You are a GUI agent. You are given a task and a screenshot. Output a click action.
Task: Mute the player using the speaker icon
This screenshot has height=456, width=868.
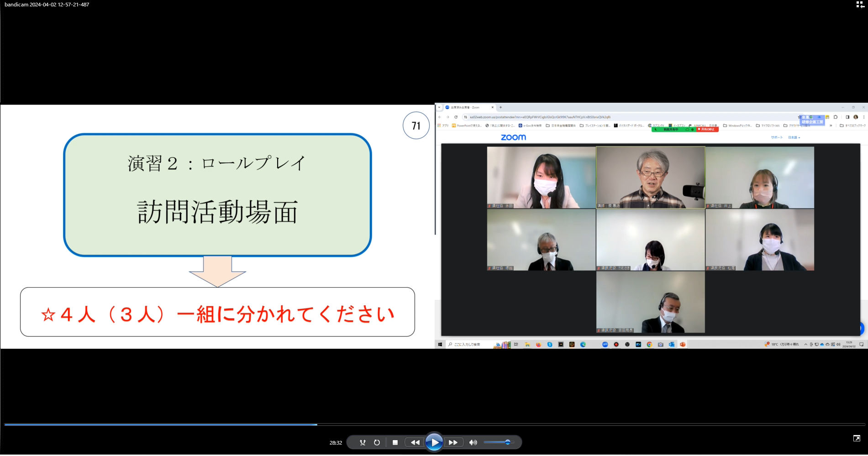[x=473, y=442]
